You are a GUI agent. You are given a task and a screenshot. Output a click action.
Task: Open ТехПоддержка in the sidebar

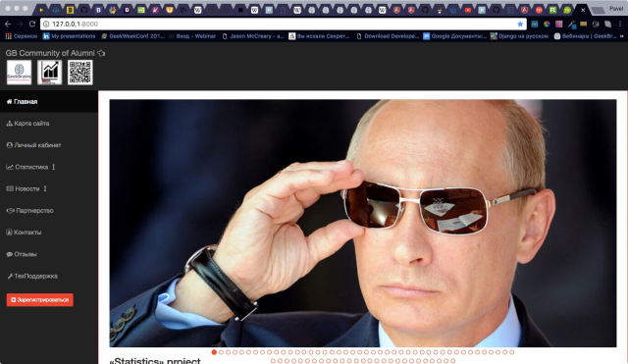click(x=48, y=276)
